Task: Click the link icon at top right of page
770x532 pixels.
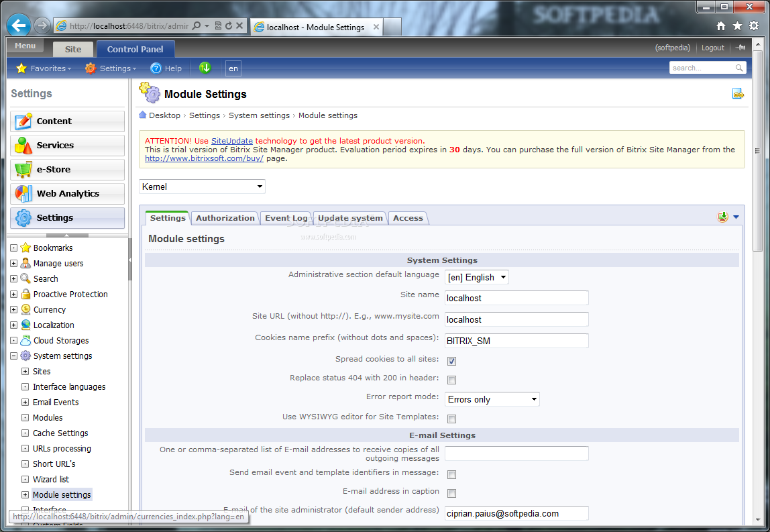Action: [x=738, y=93]
